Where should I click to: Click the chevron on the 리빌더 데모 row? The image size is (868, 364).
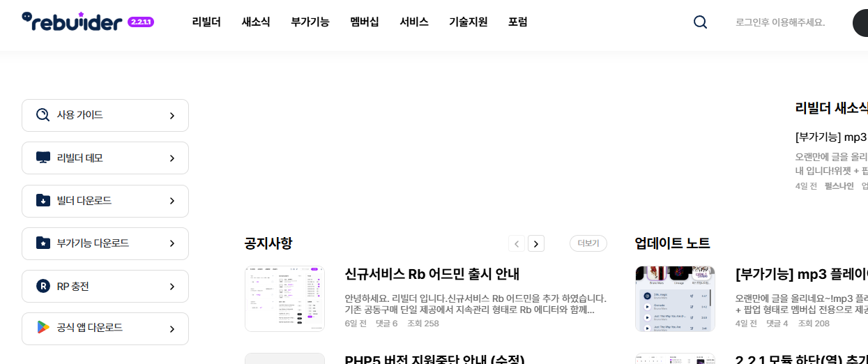point(172,158)
